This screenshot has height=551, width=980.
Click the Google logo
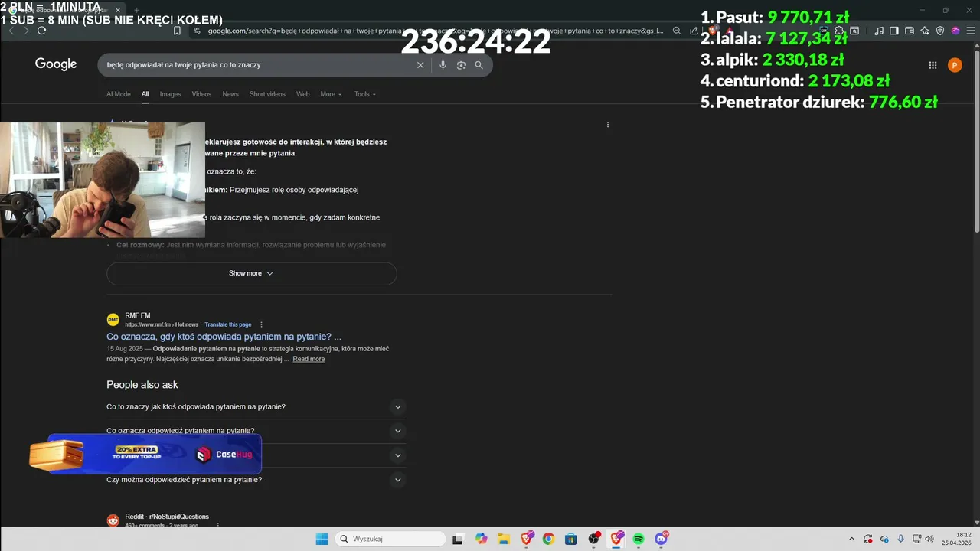click(56, 64)
